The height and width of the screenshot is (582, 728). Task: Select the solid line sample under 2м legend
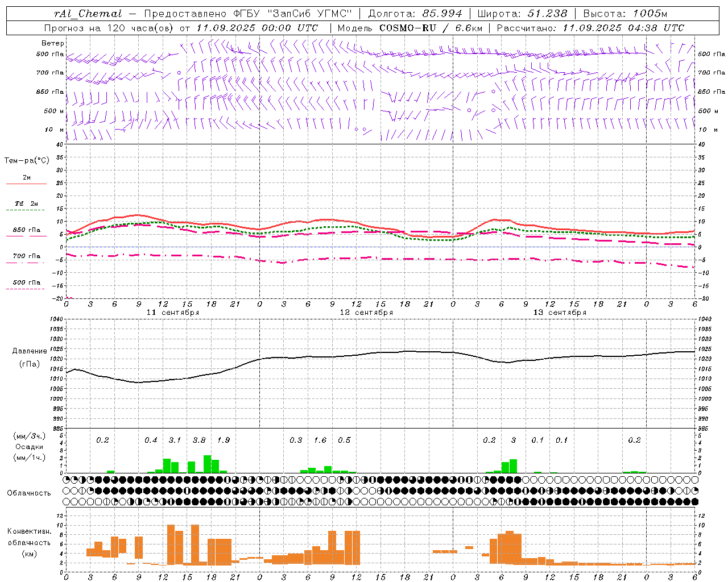click(26, 184)
